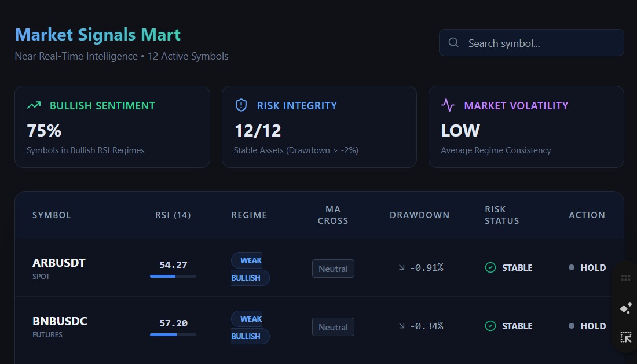Click the SYMBOL column header
Image resolution: width=637 pixels, height=364 pixels.
click(52, 215)
